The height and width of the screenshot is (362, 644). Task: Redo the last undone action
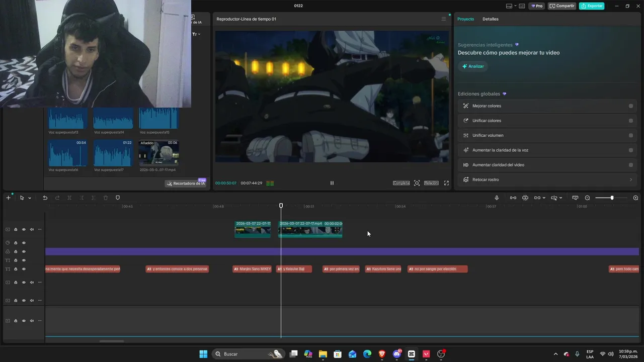point(57,198)
